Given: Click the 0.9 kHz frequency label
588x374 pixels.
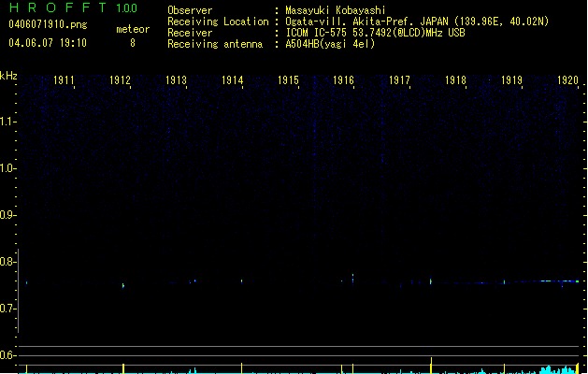Looking at the screenshot, I should 7,215.
